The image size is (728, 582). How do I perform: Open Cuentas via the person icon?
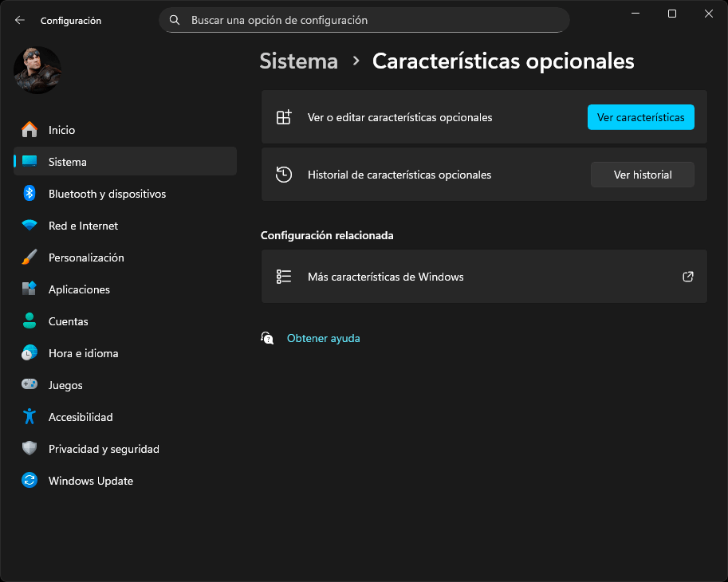point(30,320)
